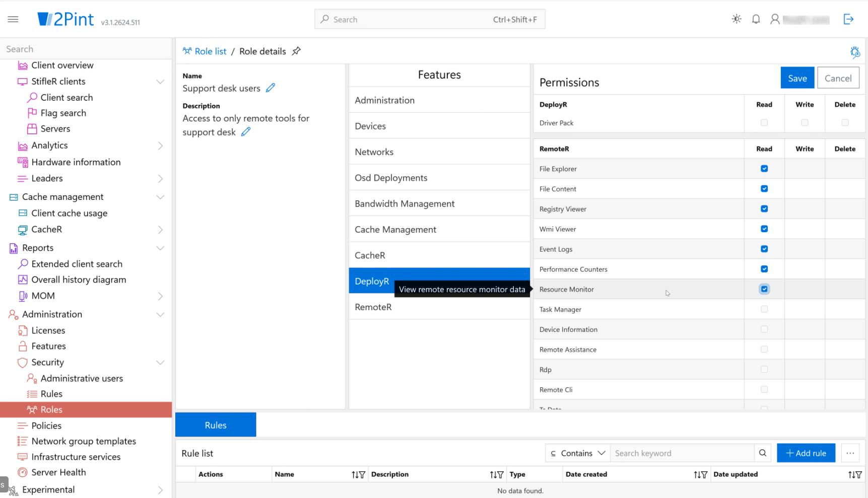The image size is (868, 498).
Task: Uncheck Event Logs read permission
Action: pos(764,249)
